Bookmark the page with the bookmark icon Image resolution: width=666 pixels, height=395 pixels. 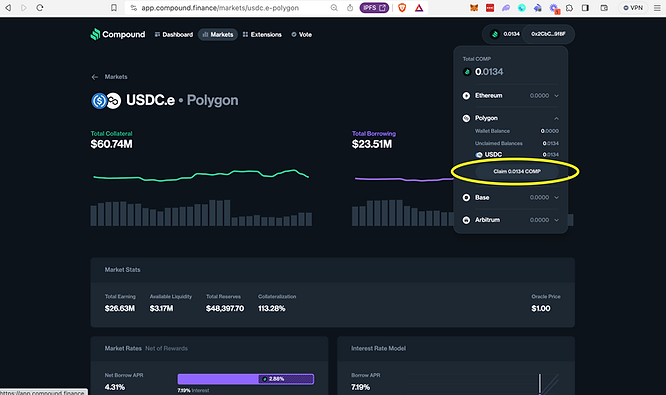(114, 8)
